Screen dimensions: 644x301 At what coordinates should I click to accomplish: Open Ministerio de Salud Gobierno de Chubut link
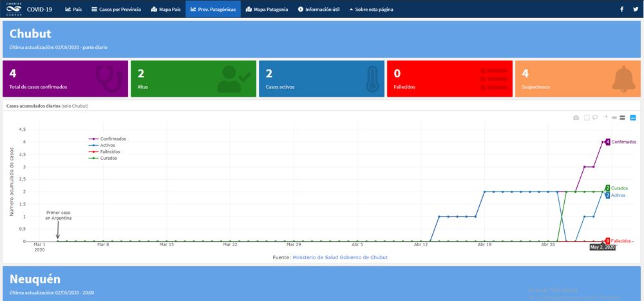[339, 257]
